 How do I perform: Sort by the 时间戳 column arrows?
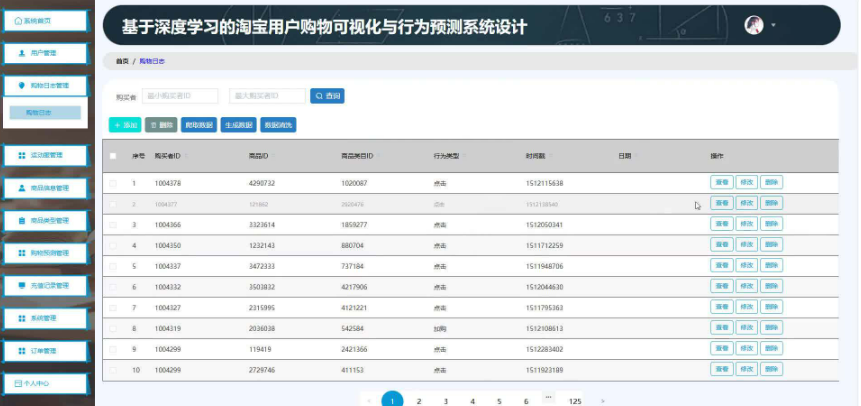(551, 157)
